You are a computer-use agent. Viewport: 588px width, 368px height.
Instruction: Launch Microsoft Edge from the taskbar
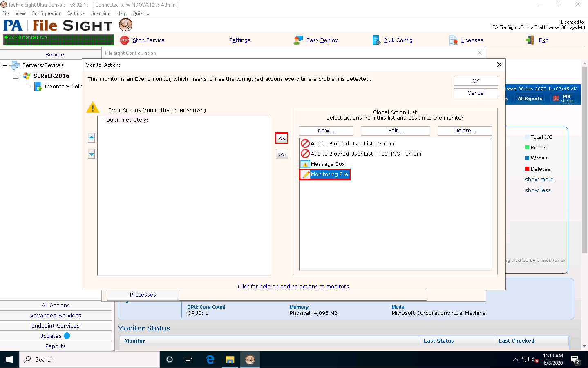(210, 359)
